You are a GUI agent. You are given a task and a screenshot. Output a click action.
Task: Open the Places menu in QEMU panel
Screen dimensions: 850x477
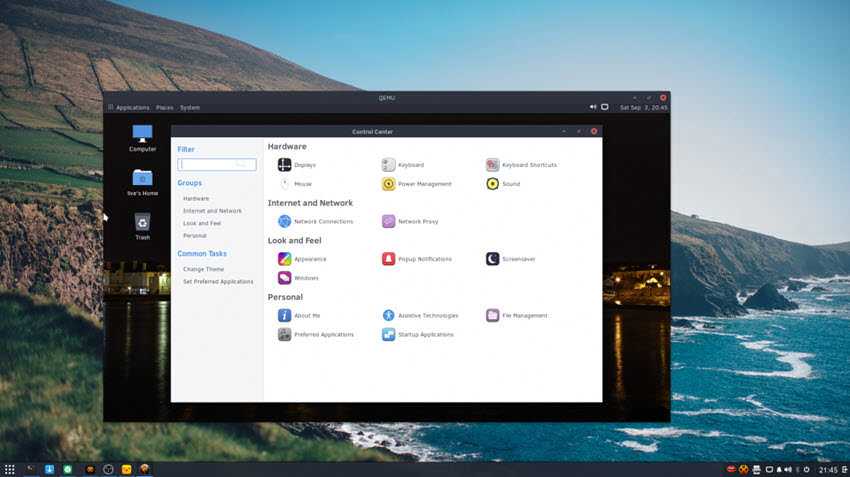pos(165,107)
